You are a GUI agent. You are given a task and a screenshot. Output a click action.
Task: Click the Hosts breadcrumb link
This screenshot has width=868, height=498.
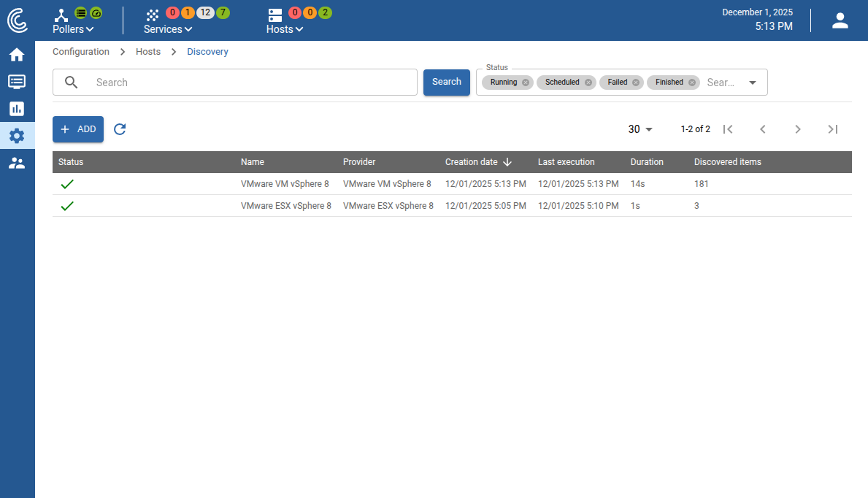tap(148, 52)
